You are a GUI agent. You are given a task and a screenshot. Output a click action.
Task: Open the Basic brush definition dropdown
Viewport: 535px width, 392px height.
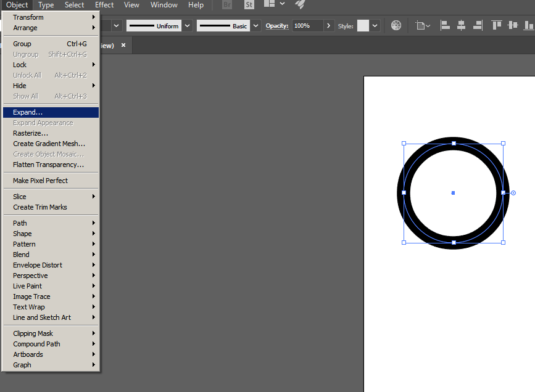click(x=255, y=26)
